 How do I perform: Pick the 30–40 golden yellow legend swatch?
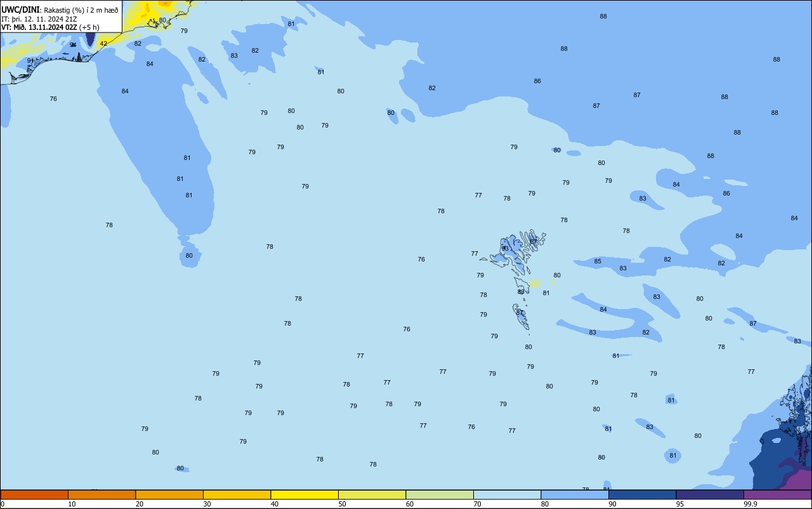[x=237, y=494]
